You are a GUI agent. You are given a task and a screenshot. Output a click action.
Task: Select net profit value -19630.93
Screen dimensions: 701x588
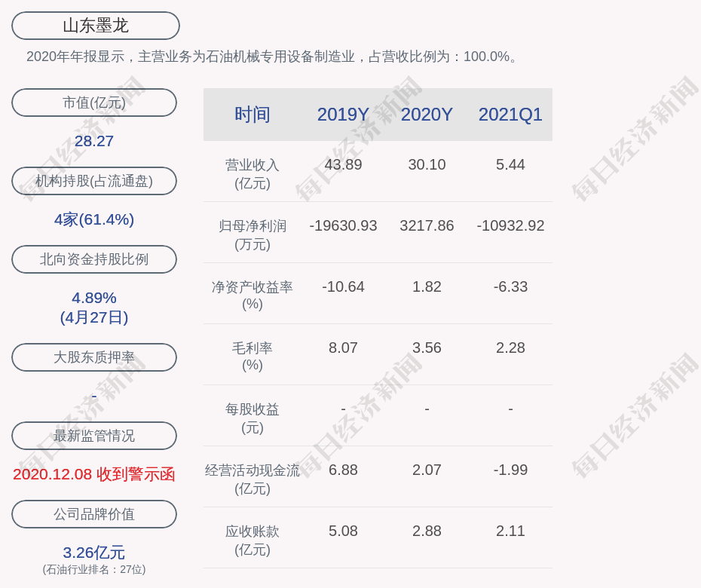pos(344,226)
